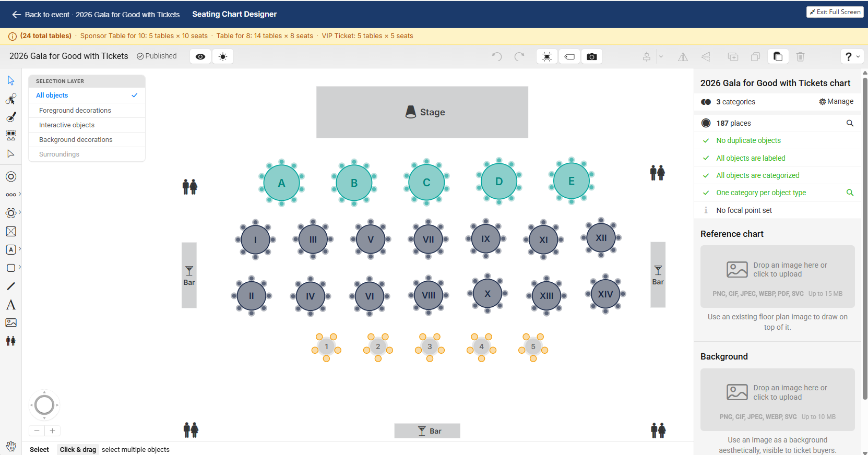868x455 pixels.
Task: Zoom out with the minus button
Action: (x=37, y=431)
